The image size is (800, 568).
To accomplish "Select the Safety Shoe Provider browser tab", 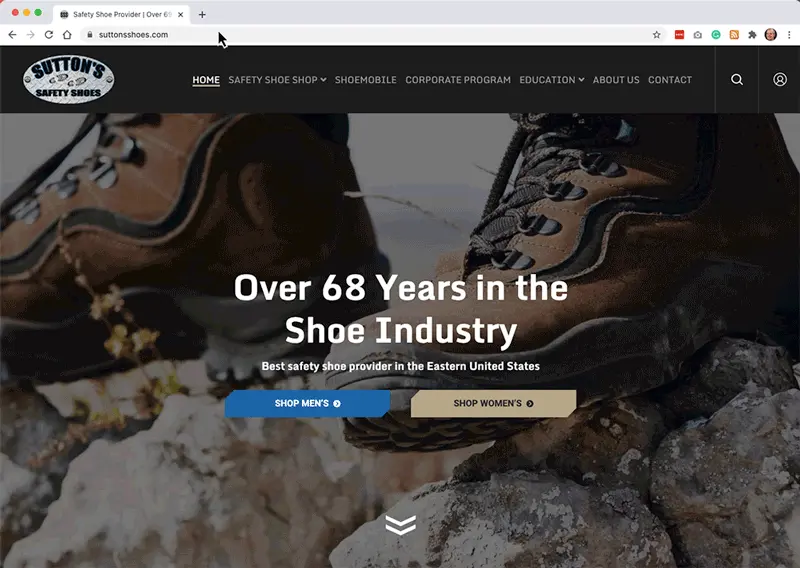I will click(121, 15).
